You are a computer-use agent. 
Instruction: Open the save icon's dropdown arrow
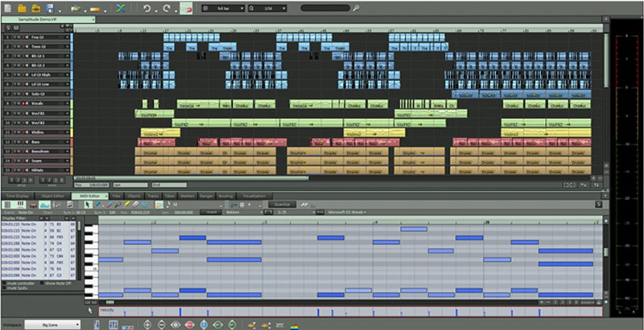60,10
